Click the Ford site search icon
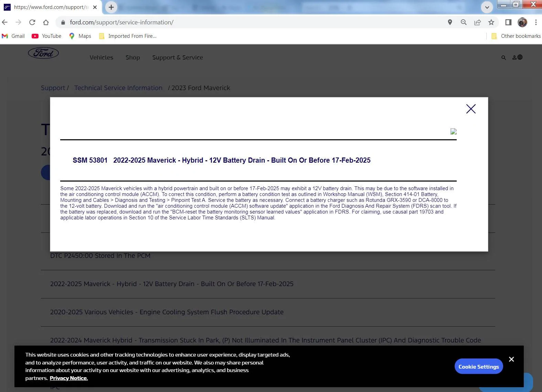542x392 pixels. (503, 58)
